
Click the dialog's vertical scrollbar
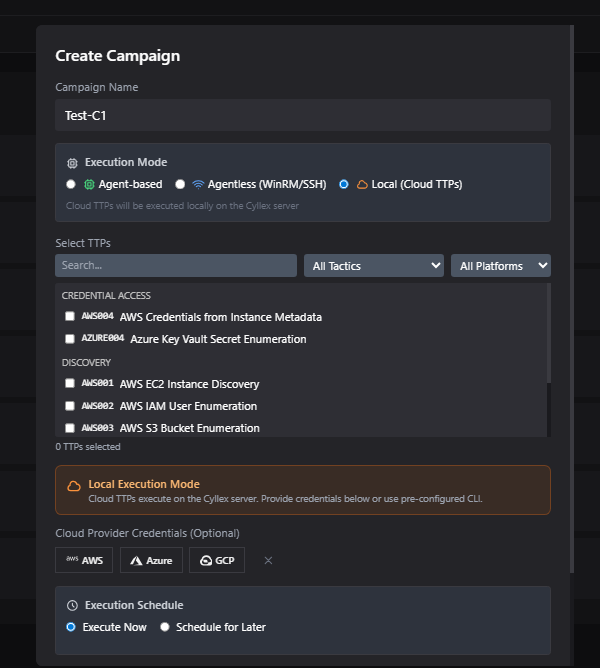572,298
